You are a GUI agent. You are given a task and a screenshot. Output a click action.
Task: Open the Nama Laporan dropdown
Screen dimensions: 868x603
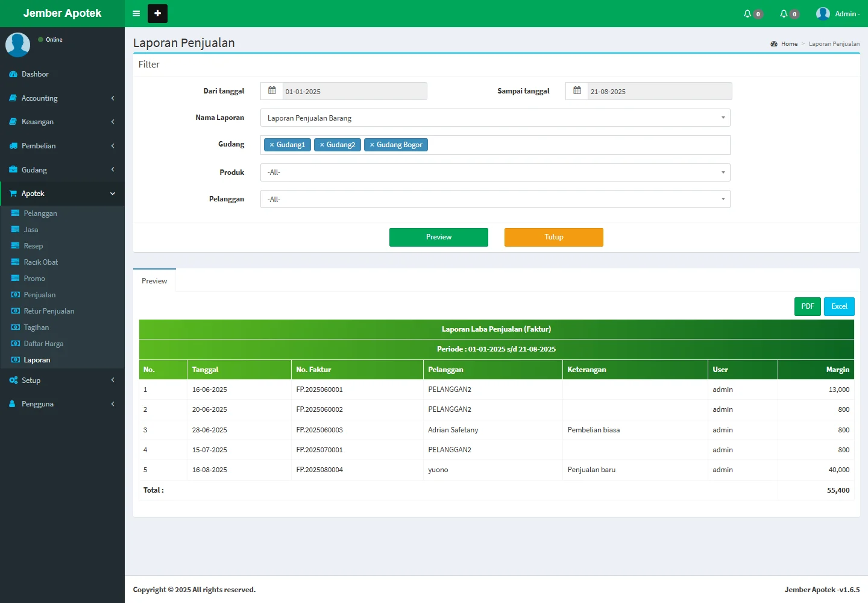[x=495, y=118]
